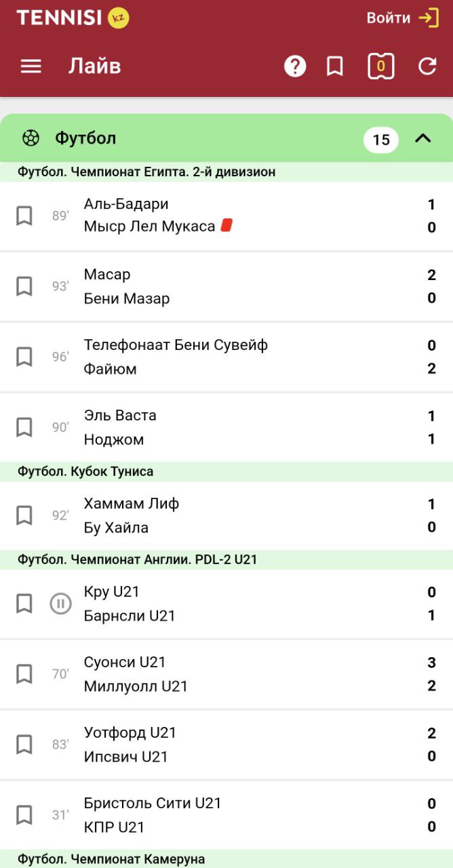Bookmark the Суонси U21 match
This screenshot has width=453, height=868.
24,674
